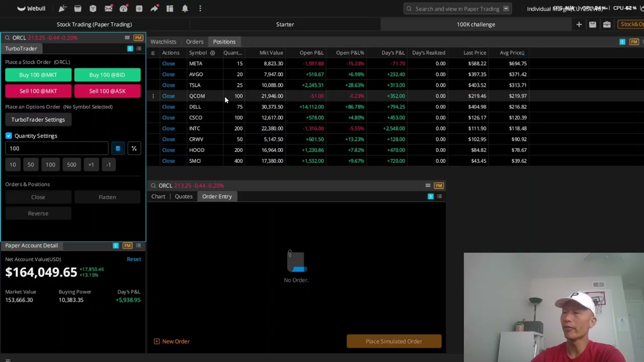Open the layout panels icon in top toolbar

coord(170,9)
